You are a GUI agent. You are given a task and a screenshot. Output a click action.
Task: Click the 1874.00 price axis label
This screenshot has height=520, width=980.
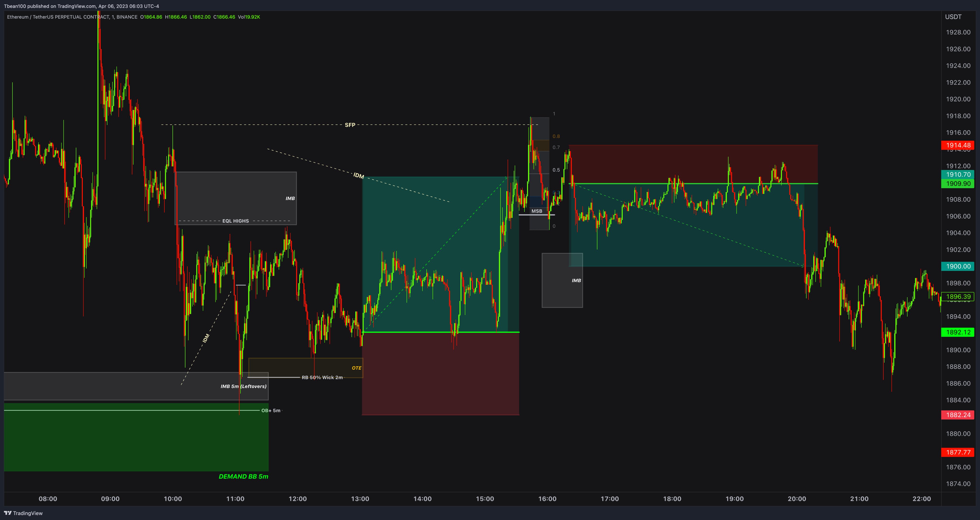pos(958,484)
